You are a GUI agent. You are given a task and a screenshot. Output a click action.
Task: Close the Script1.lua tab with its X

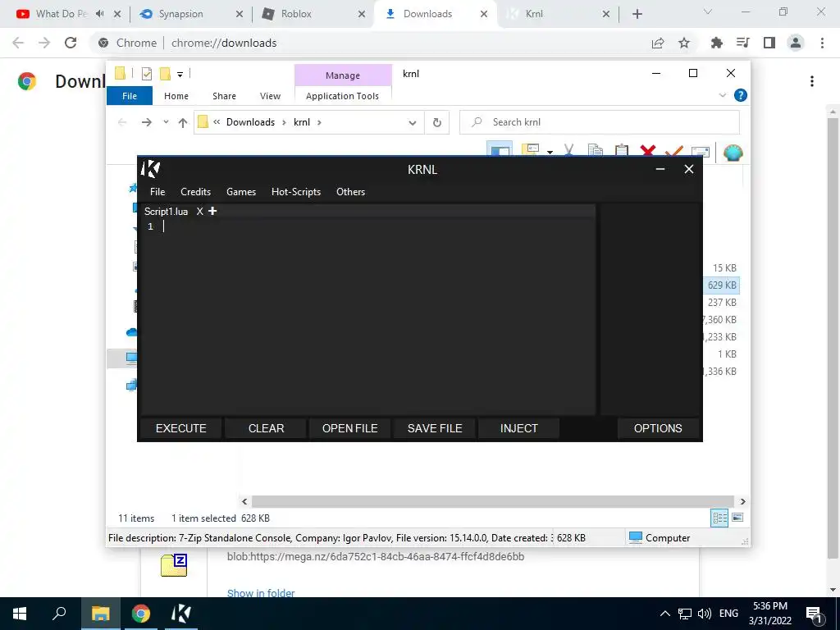200,211
